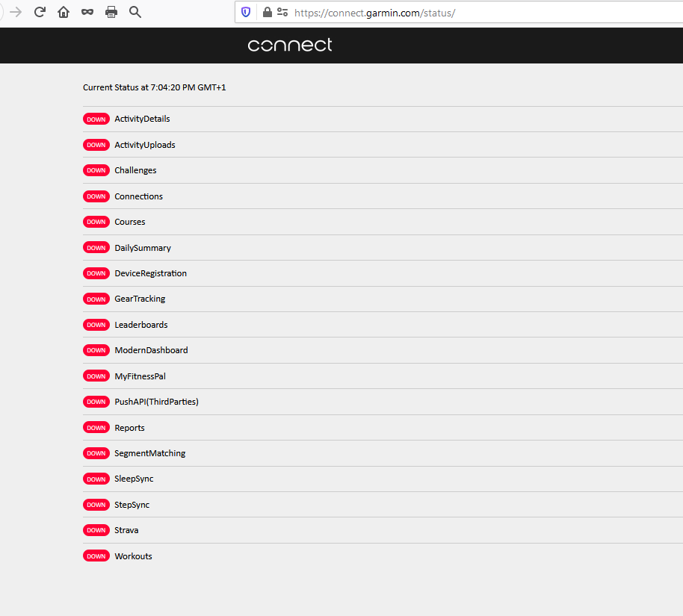This screenshot has width=683, height=616.
Task: Click the browser forward arrow button
Action: coord(16,12)
